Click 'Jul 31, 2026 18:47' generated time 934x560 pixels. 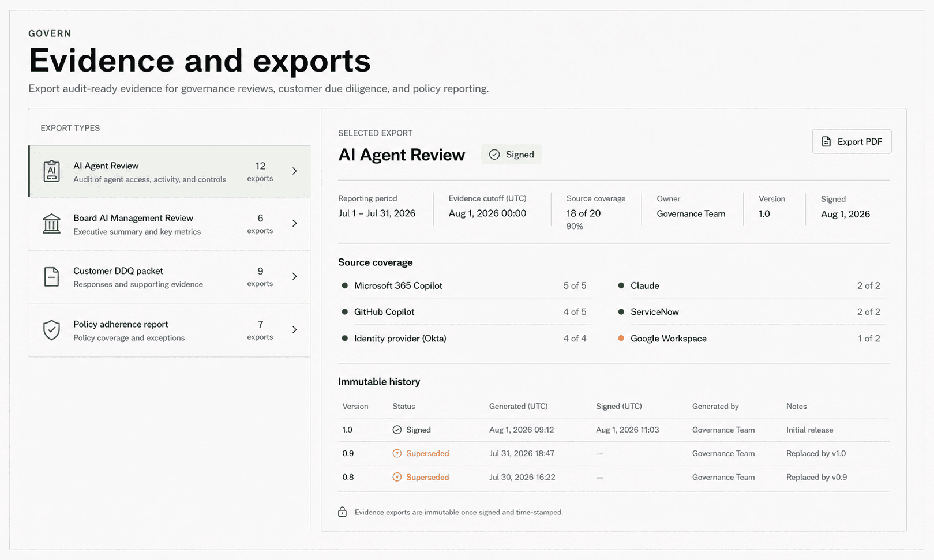[522, 453]
